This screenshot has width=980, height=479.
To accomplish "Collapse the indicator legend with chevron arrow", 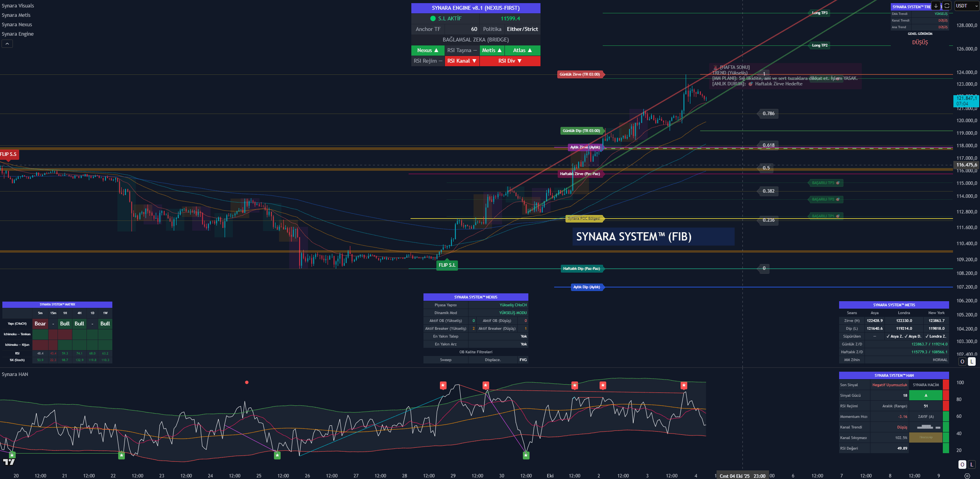I will [x=7, y=44].
